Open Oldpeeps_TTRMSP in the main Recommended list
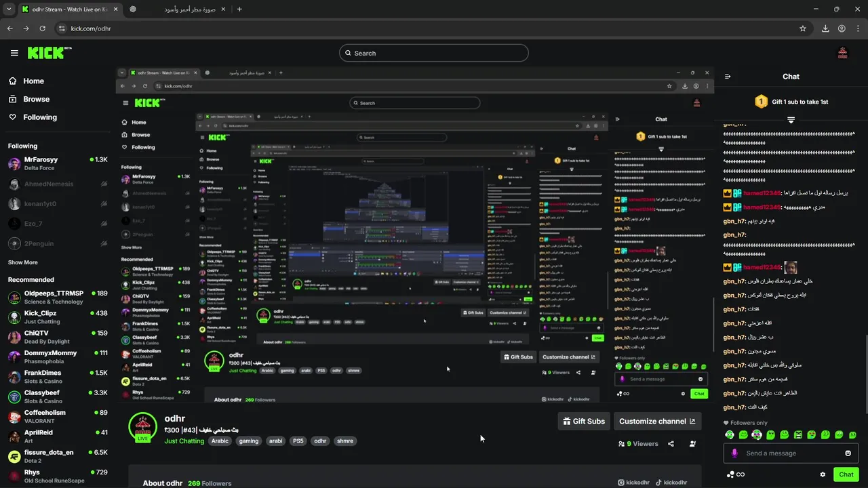This screenshot has width=868, height=488. [x=58, y=298]
